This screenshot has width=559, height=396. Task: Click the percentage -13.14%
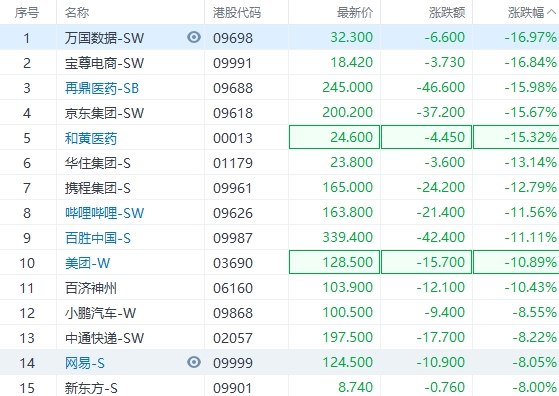click(530, 162)
